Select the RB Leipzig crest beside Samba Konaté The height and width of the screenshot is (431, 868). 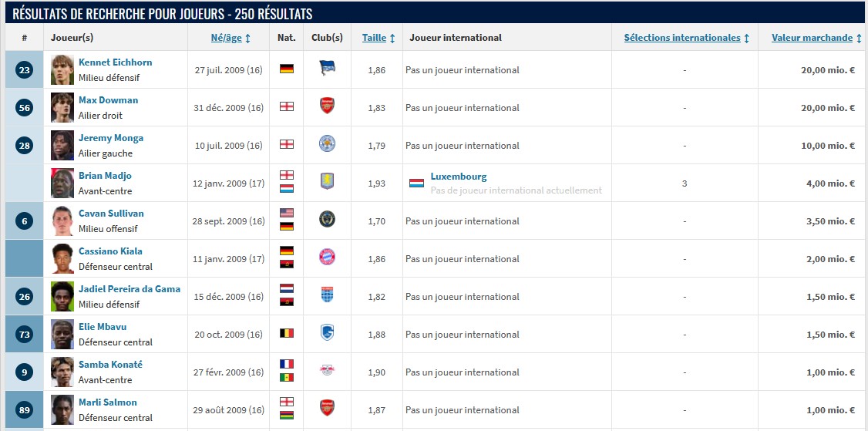[327, 372]
